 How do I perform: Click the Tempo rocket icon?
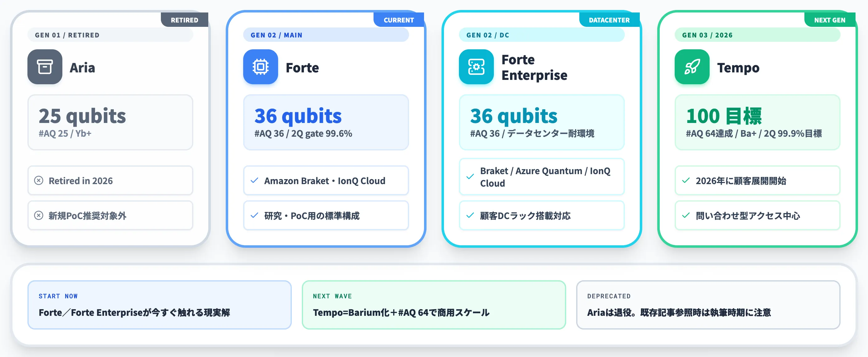(692, 67)
